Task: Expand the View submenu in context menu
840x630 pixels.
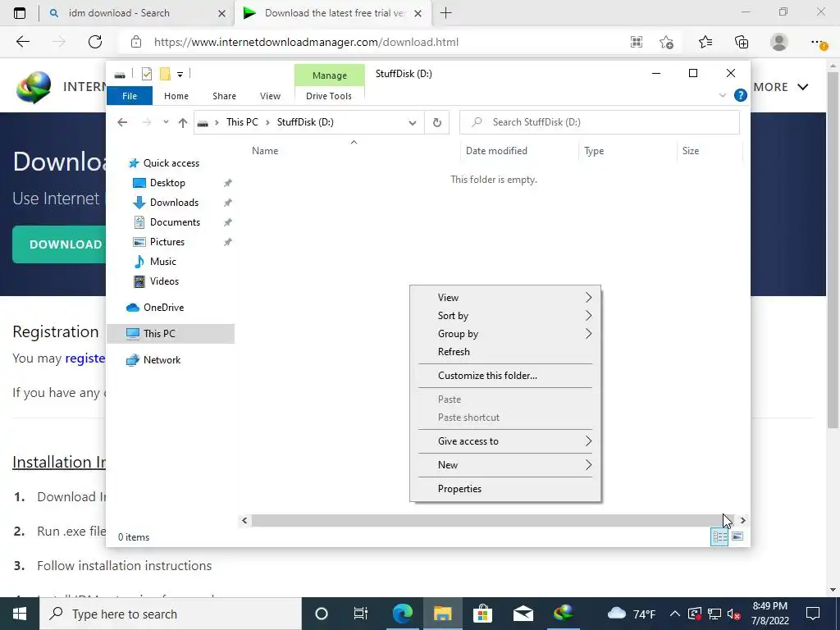Action: pyautogui.click(x=505, y=297)
